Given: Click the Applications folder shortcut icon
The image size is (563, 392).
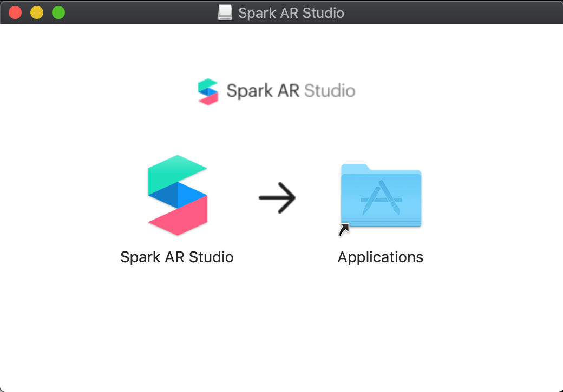Looking at the screenshot, I should (381, 196).
